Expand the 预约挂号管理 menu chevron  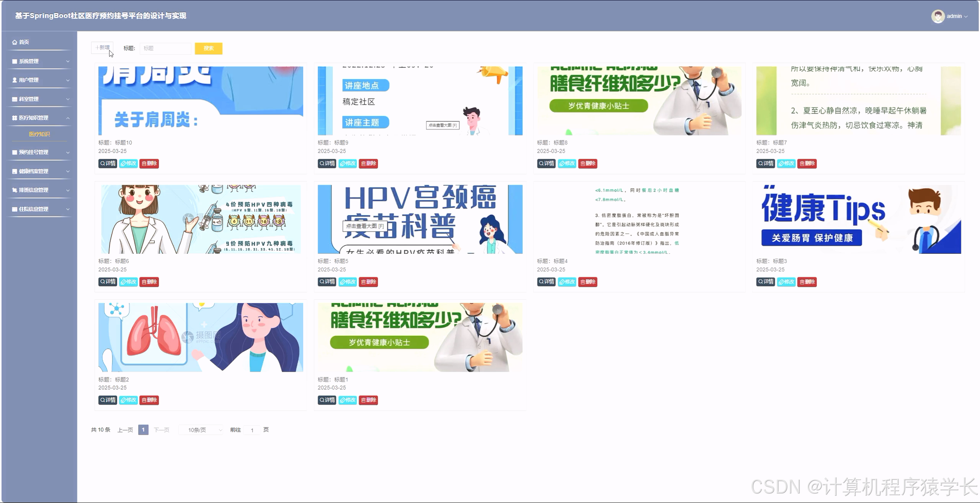click(68, 152)
